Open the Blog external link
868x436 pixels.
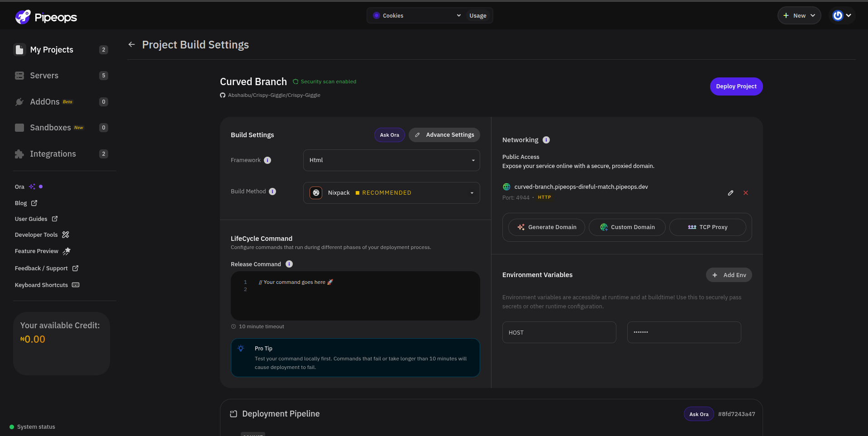tap(26, 203)
